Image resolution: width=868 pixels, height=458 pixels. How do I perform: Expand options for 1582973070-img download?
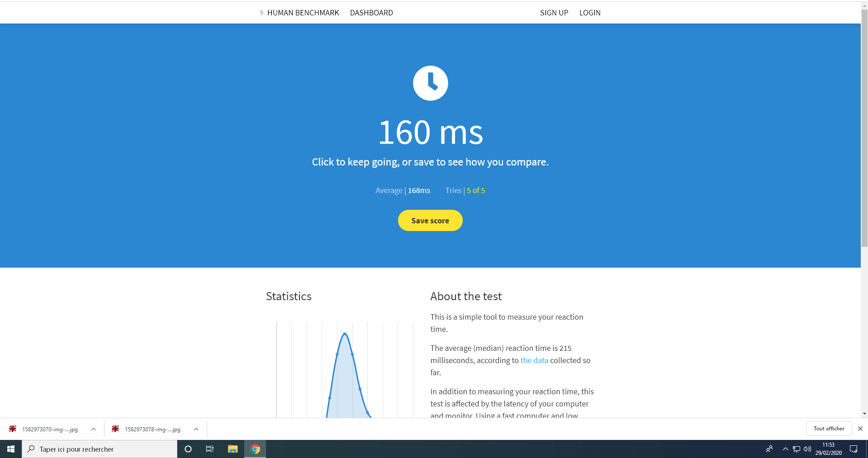coord(94,429)
